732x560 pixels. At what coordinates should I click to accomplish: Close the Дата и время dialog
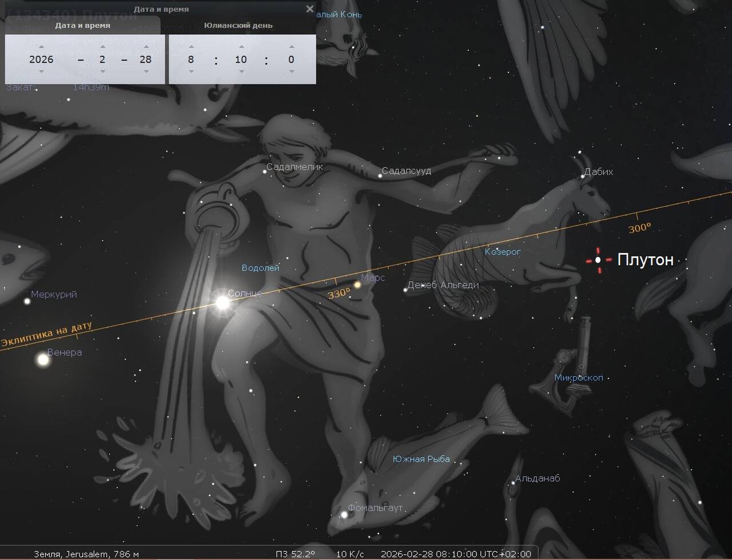[x=309, y=9]
